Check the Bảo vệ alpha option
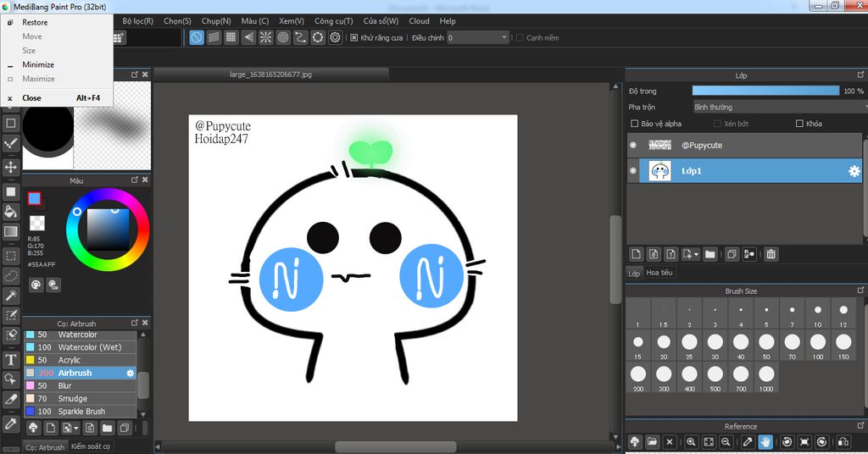Screen dimensions: 868x454 [x=634, y=124]
